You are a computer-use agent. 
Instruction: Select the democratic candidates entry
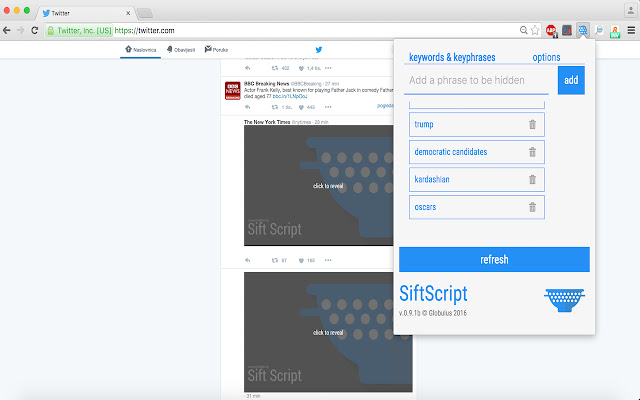[x=477, y=152]
